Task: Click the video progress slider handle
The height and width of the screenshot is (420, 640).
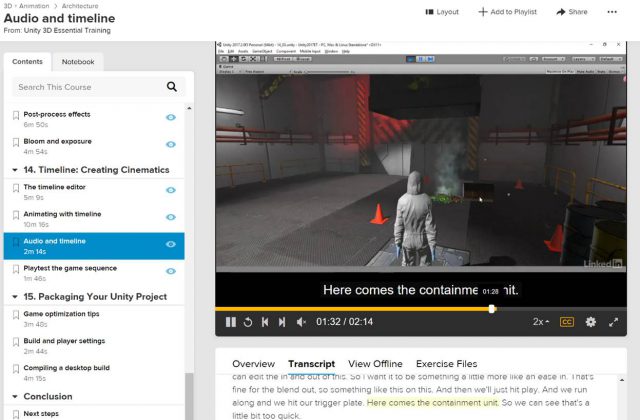Action: [492, 309]
